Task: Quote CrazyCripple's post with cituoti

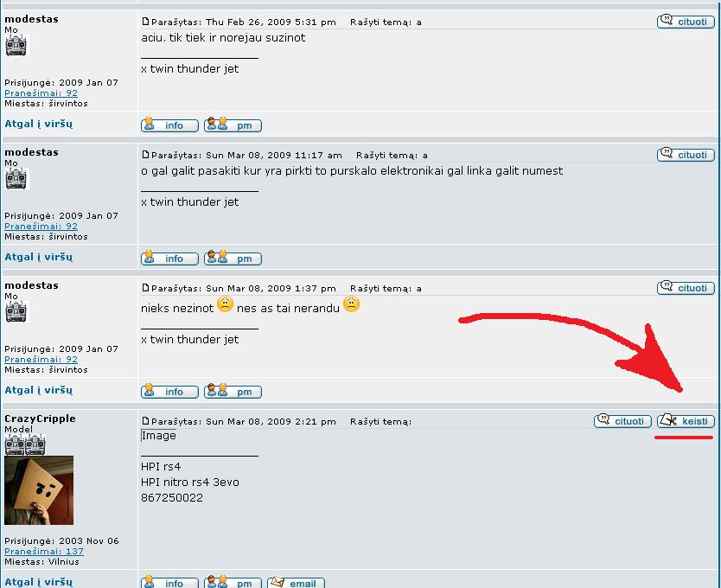Action: click(622, 421)
